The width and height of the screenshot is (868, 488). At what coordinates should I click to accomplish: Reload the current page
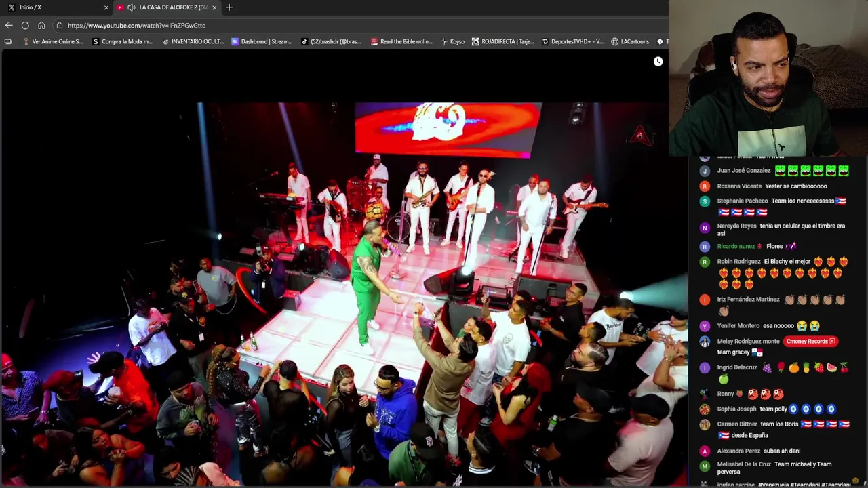coord(25,25)
